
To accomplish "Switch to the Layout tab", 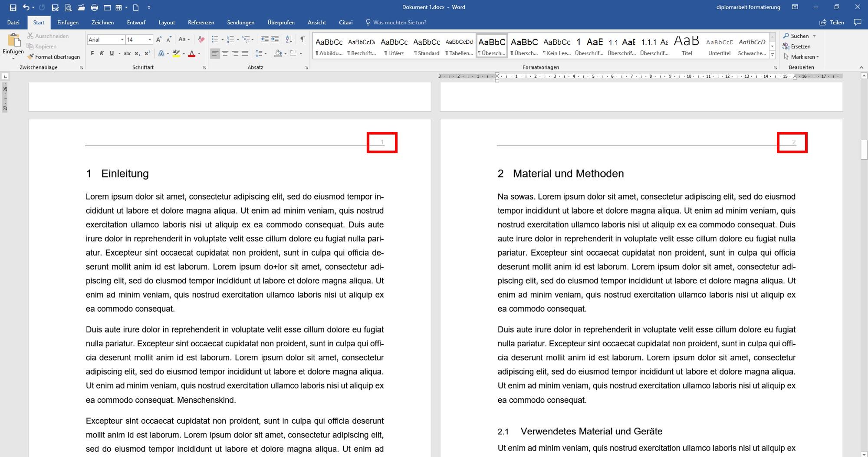I will [167, 23].
